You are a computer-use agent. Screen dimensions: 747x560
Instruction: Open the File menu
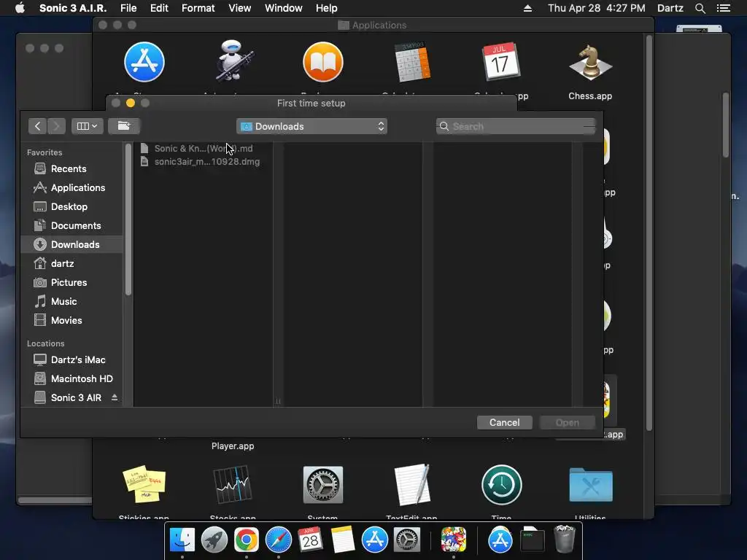[128, 8]
